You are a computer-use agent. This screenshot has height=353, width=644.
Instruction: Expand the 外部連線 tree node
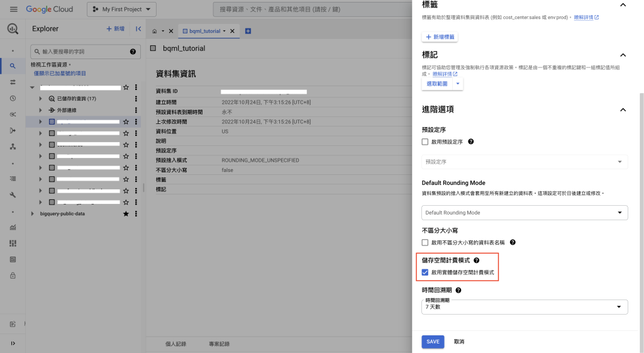[x=40, y=110]
